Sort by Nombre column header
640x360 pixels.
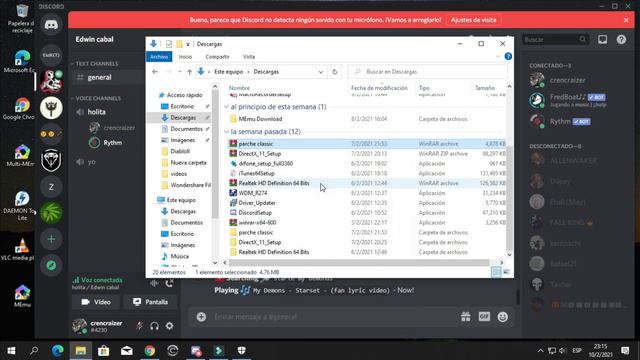239,88
